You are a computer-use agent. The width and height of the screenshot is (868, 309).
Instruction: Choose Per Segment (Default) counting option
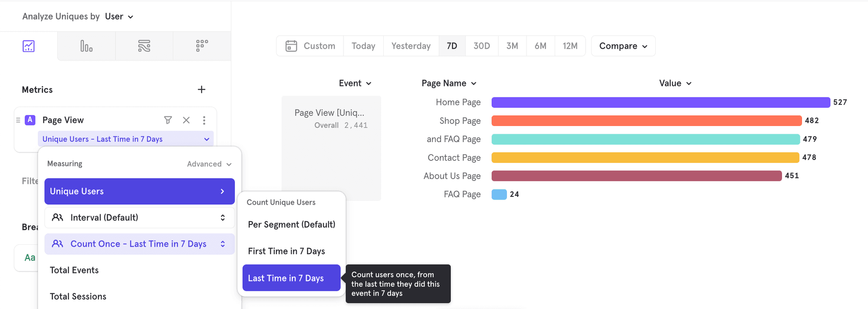point(291,225)
